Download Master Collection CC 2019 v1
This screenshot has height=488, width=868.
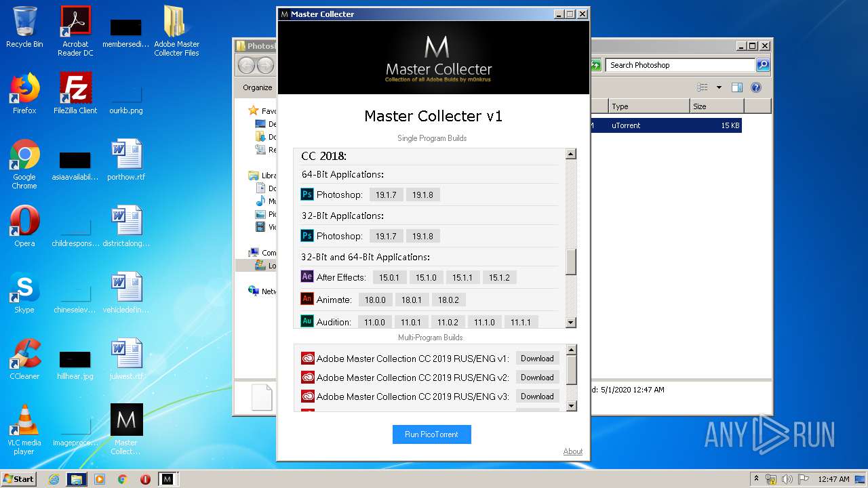(537, 359)
